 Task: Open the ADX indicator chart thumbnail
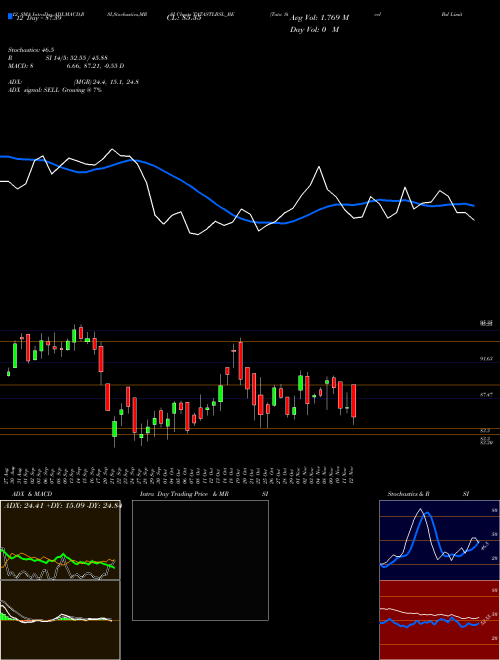(x=60, y=540)
